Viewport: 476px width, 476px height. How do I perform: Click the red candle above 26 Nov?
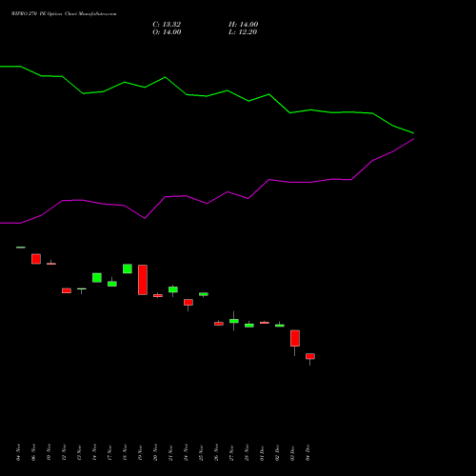(x=219, y=324)
